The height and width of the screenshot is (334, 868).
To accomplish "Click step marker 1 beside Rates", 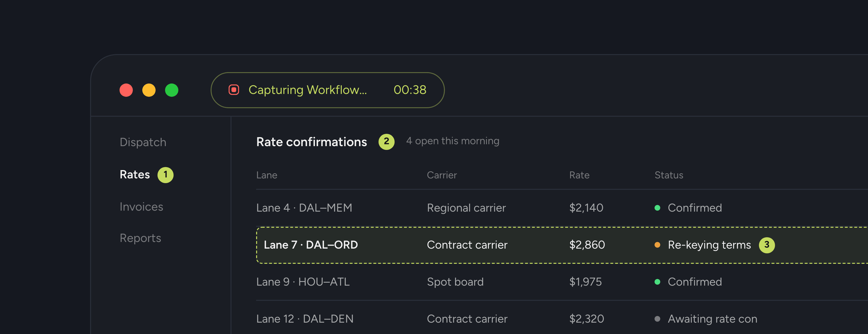I will click(x=166, y=175).
